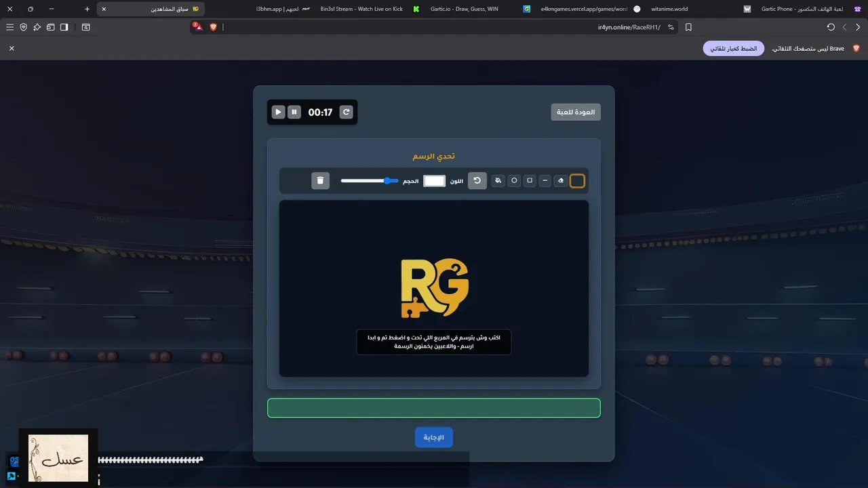Viewport: 868px width, 488px height.
Task: Open the Brave browser main menu
Action: tap(9, 27)
